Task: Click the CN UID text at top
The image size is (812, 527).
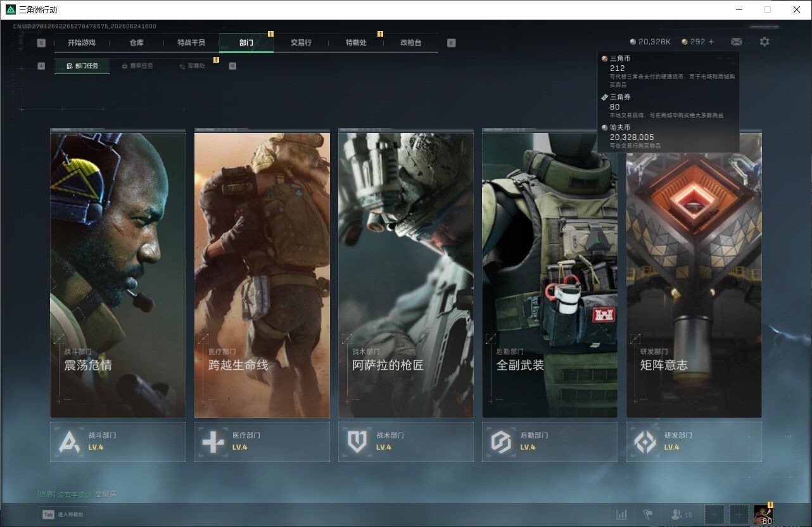Action: tap(85, 26)
